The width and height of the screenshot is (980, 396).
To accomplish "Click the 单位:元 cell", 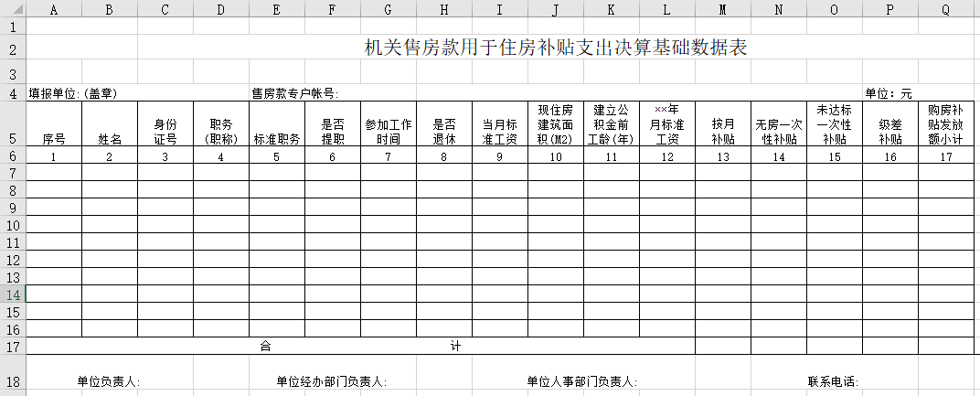I will 889,93.
